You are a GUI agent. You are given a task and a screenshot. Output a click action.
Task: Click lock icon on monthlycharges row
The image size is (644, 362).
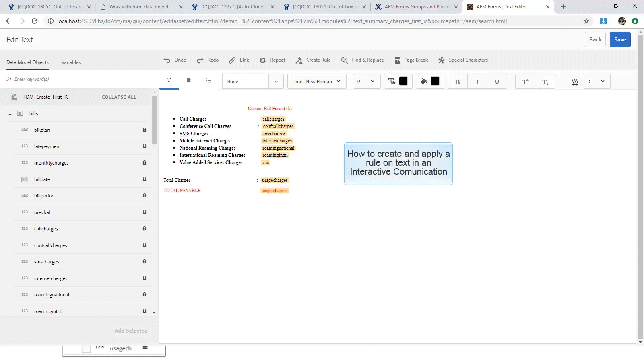pyautogui.click(x=144, y=163)
